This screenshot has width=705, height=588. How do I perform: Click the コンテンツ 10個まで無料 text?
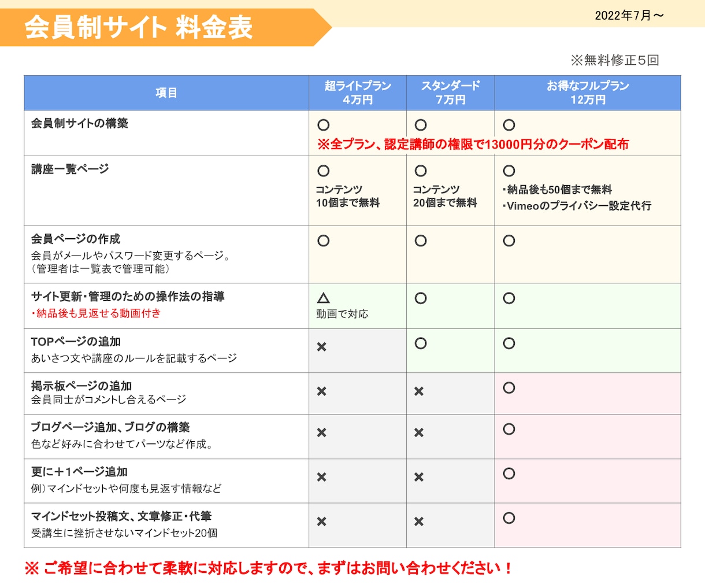pyautogui.click(x=347, y=196)
